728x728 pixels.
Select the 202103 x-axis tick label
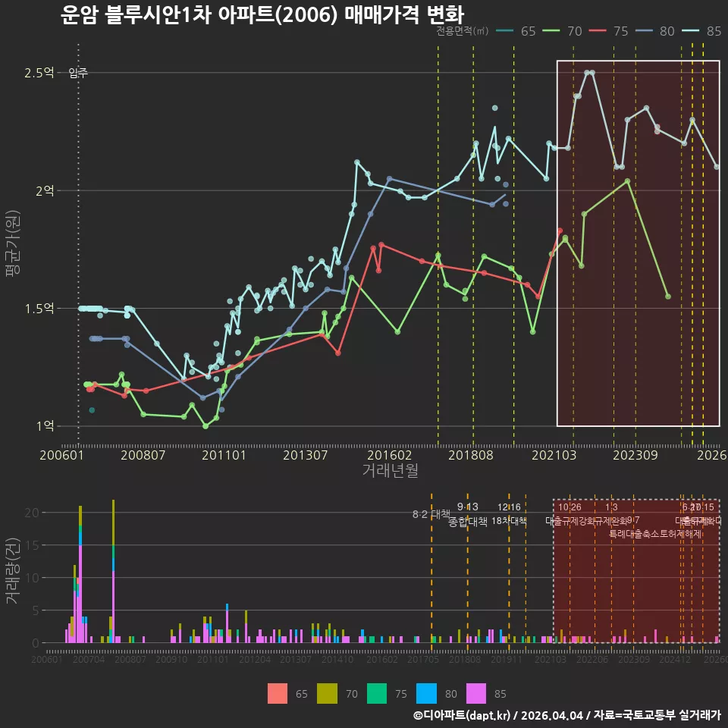pyautogui.click(x=554, y=454)
